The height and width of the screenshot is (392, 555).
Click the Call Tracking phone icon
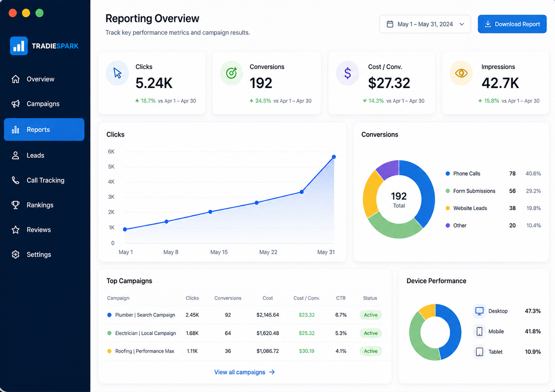pyautogui.click(x=16, y=180)
